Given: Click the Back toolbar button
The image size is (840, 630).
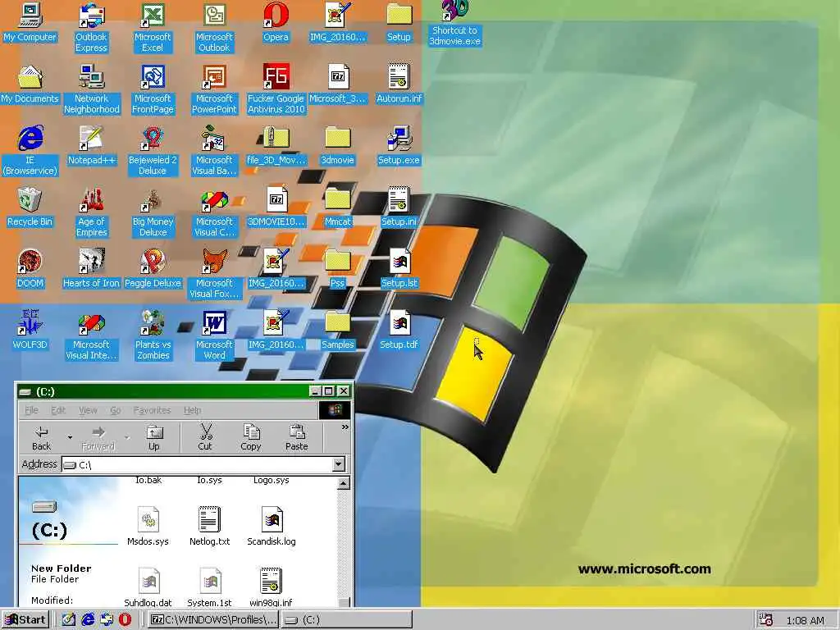Looking at the screenshot, I should (x=41, y=438).
